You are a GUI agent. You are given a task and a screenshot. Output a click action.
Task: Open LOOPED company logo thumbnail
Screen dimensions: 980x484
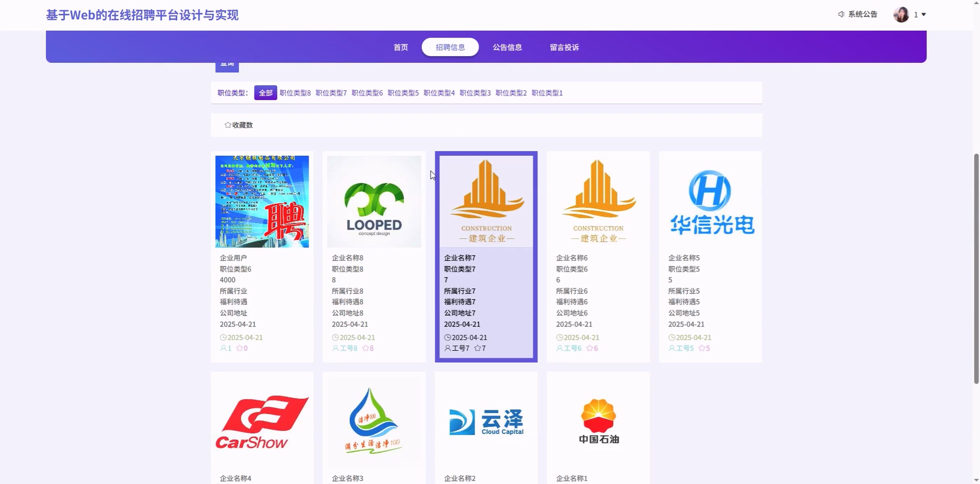pyautogui.click(x=374, y=202)
